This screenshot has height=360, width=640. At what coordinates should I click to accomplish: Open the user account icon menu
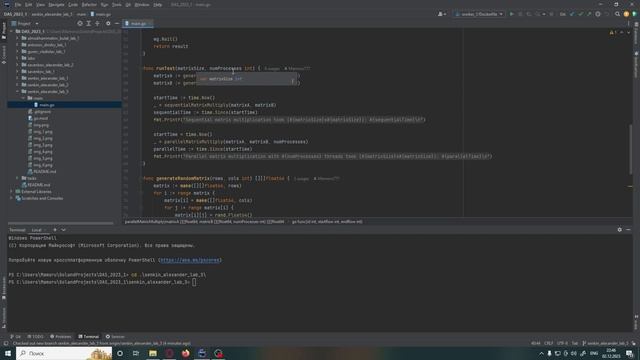pyautogui.click(x=441, y=14)
